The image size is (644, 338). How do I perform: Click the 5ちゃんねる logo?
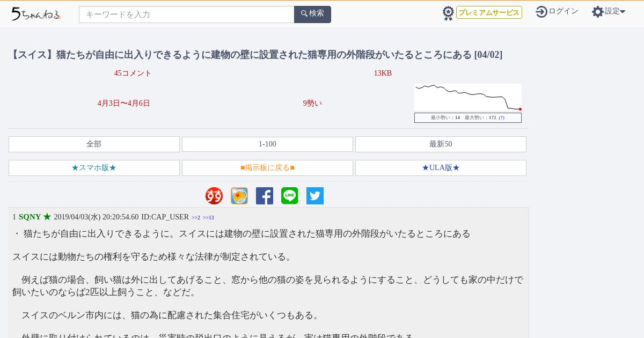[x=36, y=13]
